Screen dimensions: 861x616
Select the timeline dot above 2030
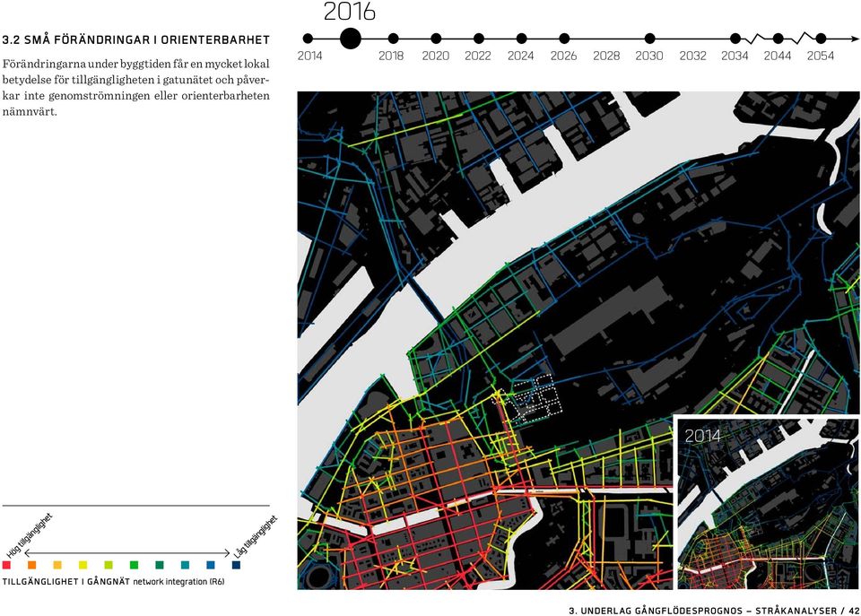[649, 39]
